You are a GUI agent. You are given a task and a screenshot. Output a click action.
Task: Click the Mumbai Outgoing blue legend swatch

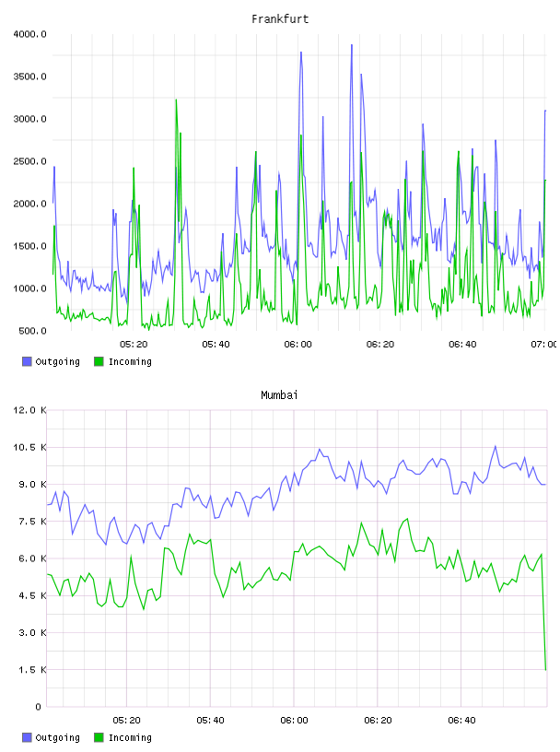[x=27, y=737]
